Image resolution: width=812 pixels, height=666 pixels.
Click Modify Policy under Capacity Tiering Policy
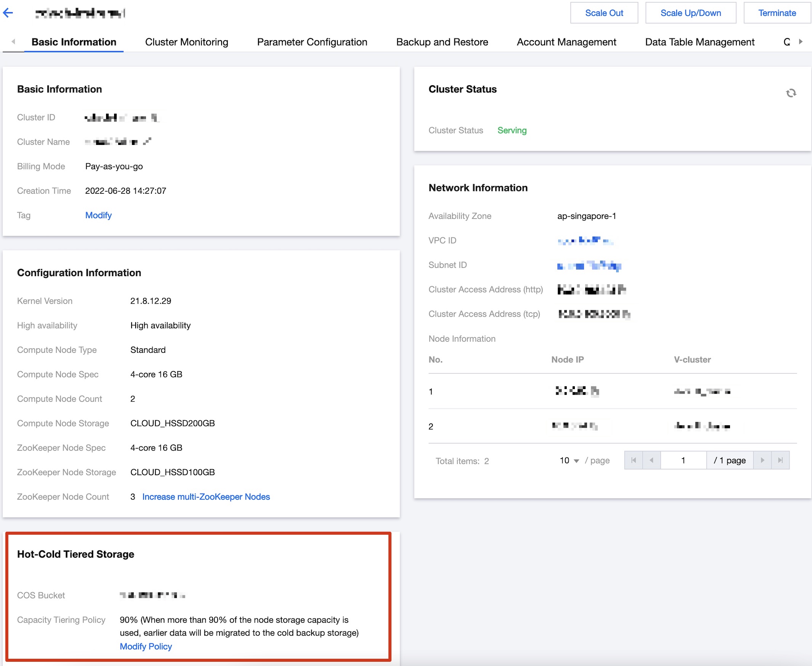(x=146, y=646)
